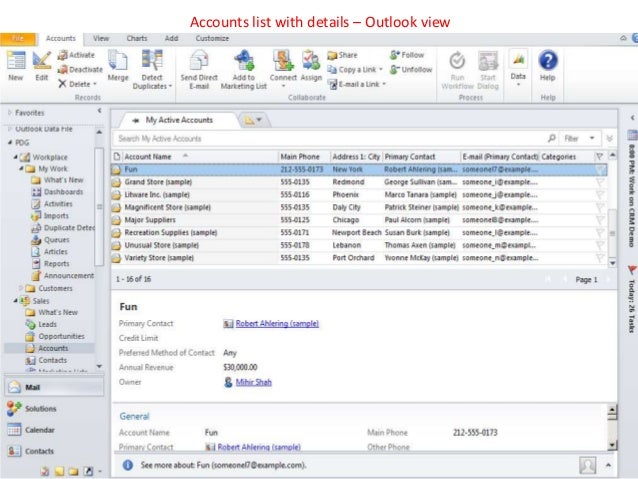Open the Filter dropdown in search bar
Screen dimensions: 638x479
576,138
